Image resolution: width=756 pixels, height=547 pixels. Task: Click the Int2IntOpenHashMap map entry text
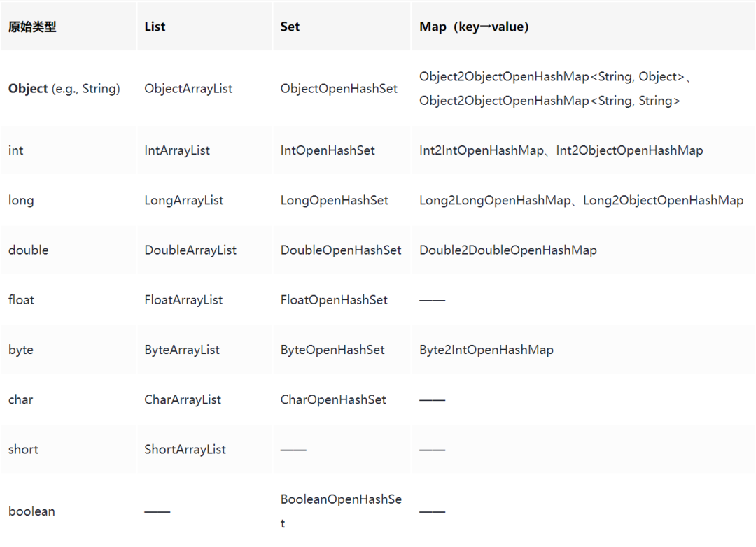482,150
